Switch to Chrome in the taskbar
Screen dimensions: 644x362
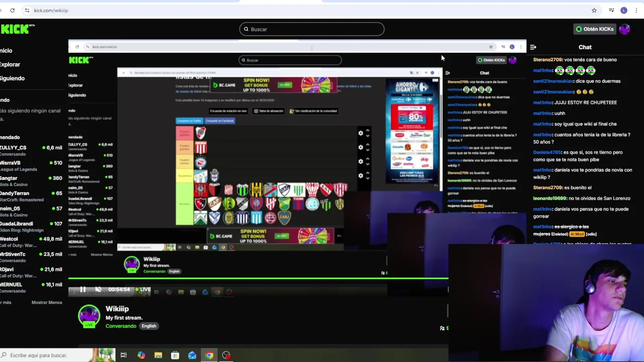point(209,355)
